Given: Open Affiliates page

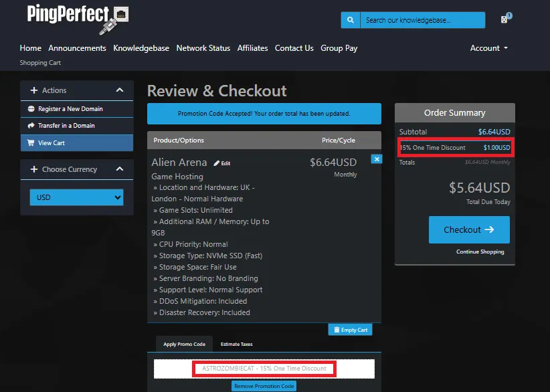Looking at the screenshot, I should pyautogui.click(x=252, y=48).
